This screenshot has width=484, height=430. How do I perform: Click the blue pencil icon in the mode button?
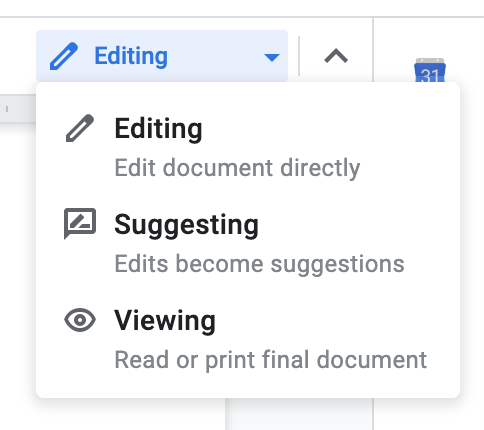coord(64,56)
